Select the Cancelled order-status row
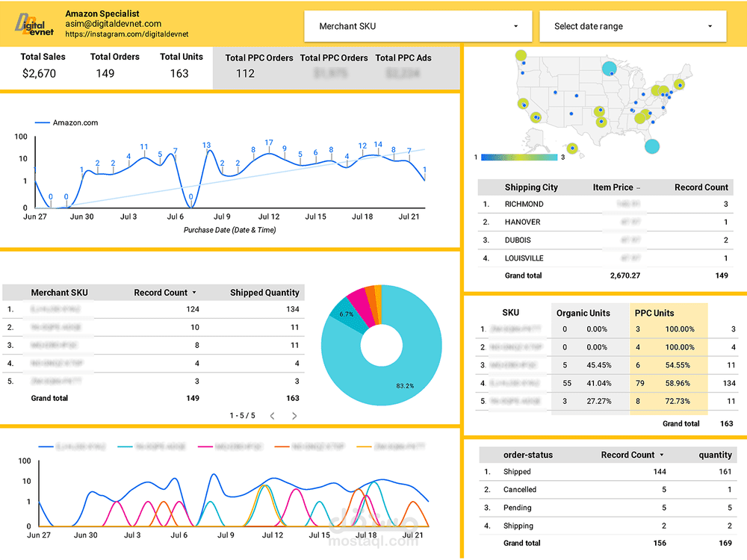Image resolution: width=747 pixels, height=560 pixels. (x=608, y=490)
